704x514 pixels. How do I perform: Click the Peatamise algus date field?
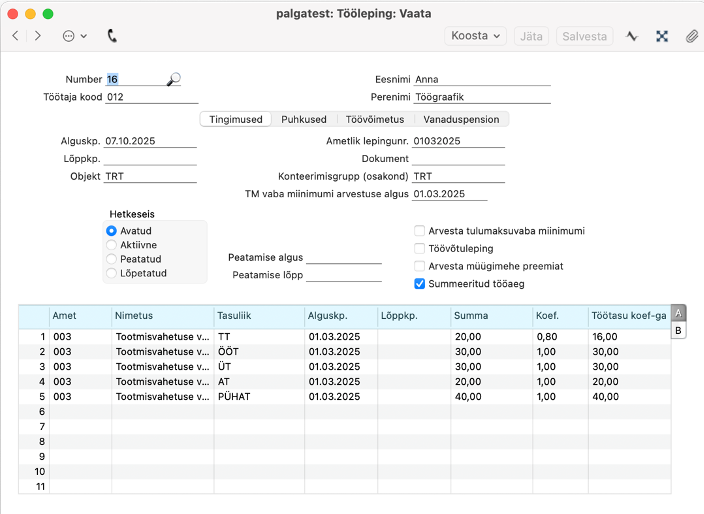click(x=344, y=257)
